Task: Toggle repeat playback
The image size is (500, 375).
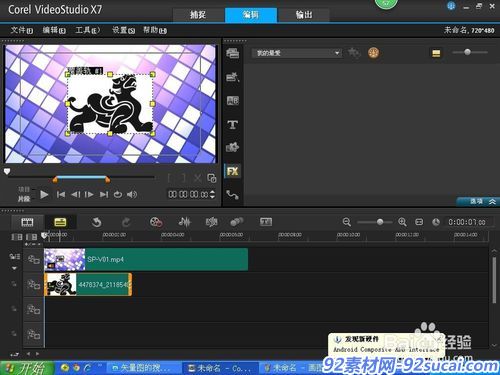Action: 118,194
